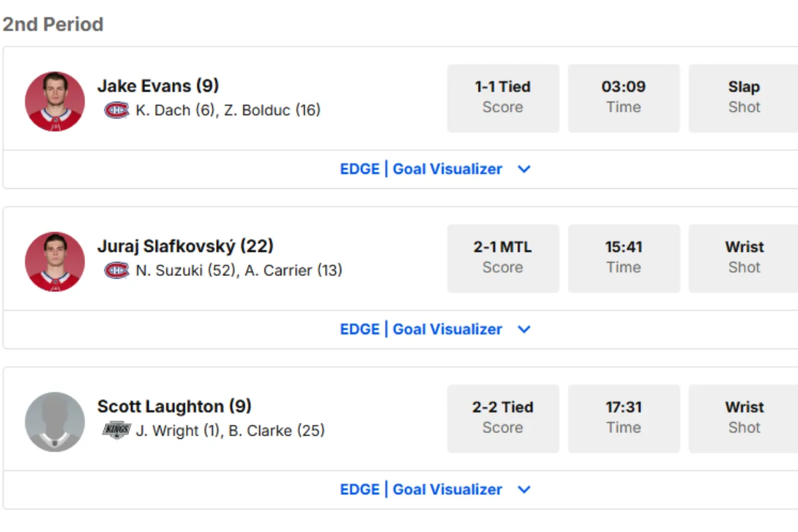This screenshot has height=532, width=798.
Task: Click Scott Laughton placeholder avatar
Action: (x=55, y=422)
